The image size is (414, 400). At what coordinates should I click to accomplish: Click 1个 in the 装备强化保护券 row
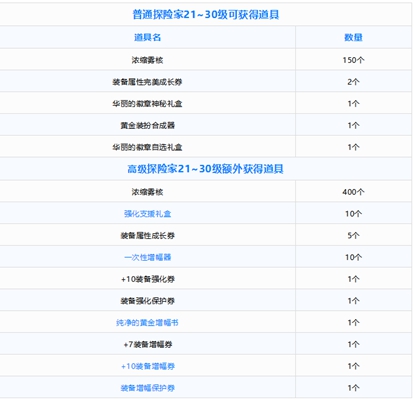click(353, 301)
